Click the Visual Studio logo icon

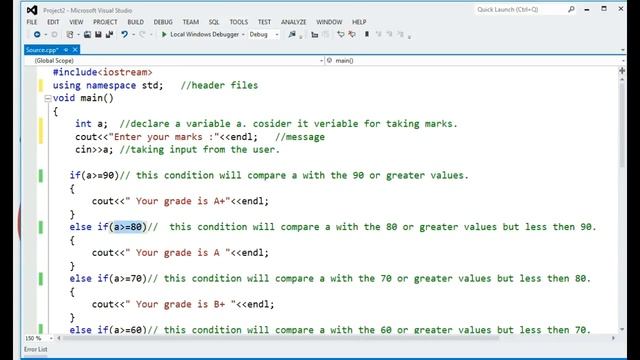coord(32,10)
